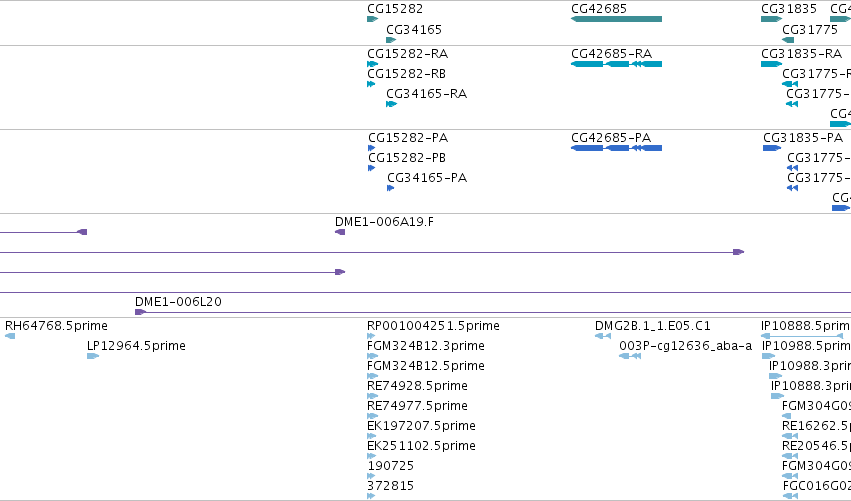This screenshot has height=501, width=851.
Task: Click the blue CG42685-PA protein glyph
Action: coord(617,148)
